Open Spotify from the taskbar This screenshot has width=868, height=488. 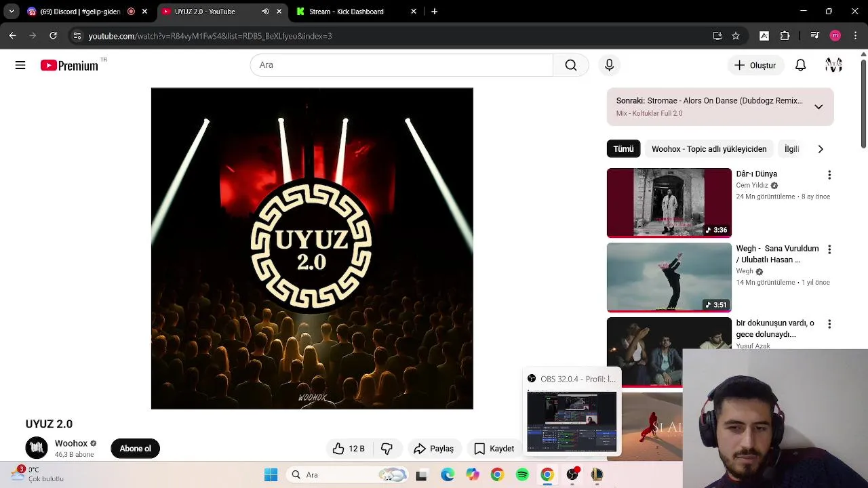[x=522, y=475]
